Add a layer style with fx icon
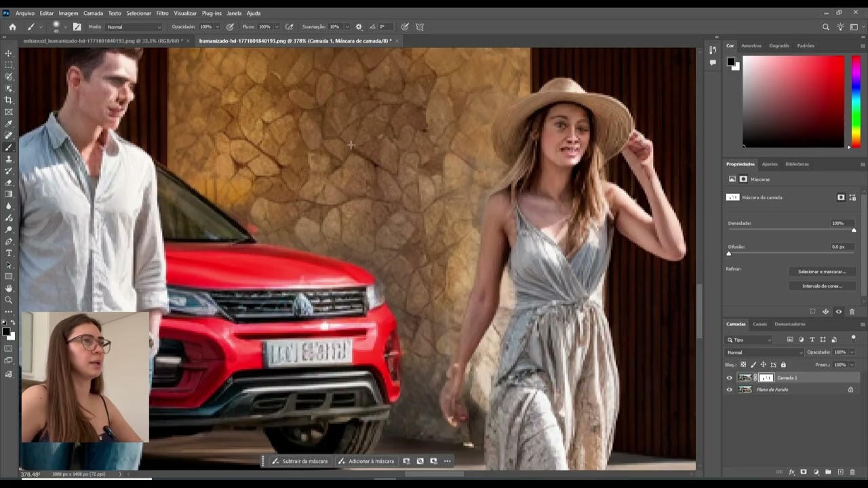Screen dimensions: 868x488 (x=791, y=472)
